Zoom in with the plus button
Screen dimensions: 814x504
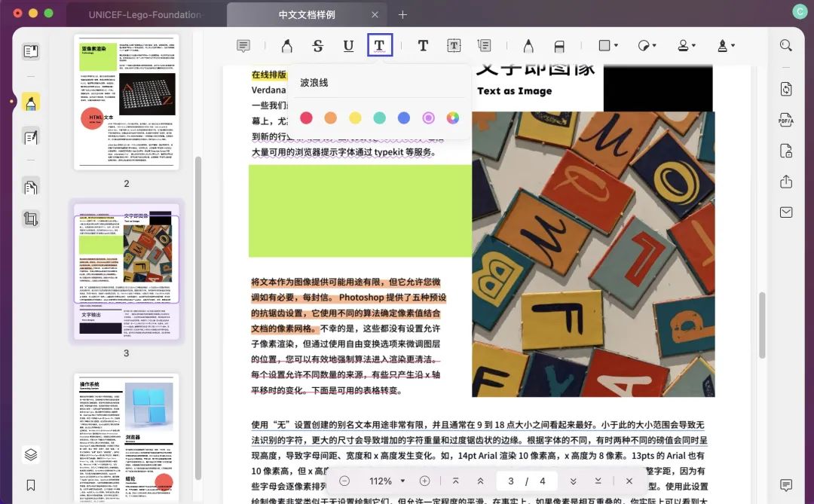424,481
